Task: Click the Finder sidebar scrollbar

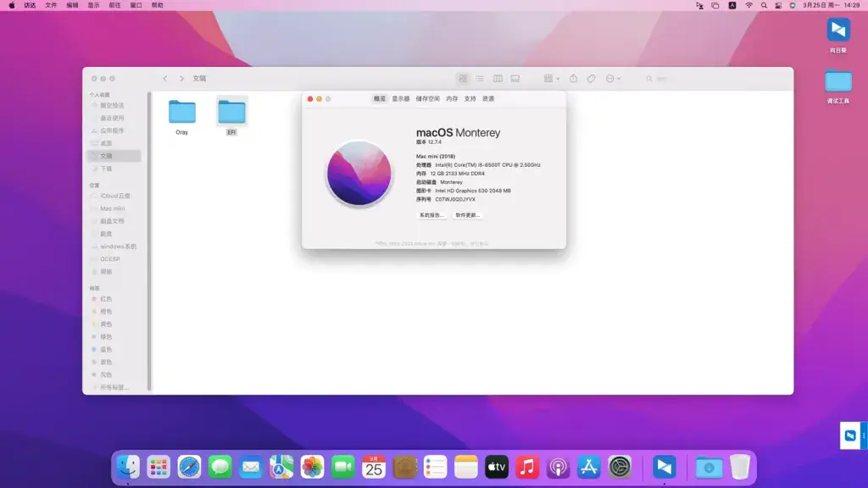Action: click(x=149, y=241)
